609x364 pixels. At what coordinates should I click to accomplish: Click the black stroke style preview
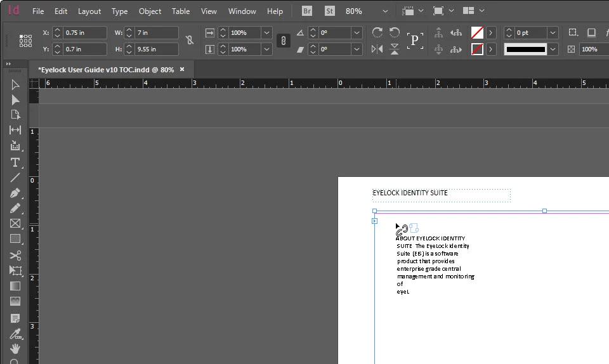point(526,49)
